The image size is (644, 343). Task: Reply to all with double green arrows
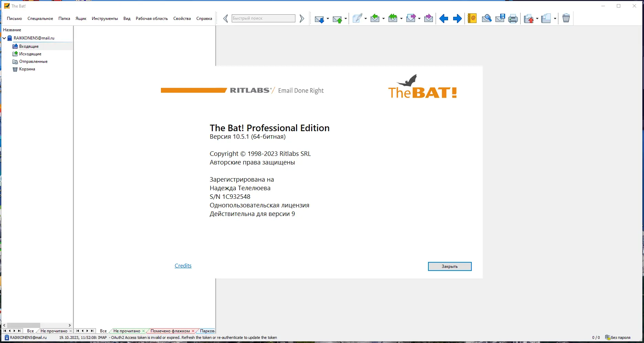pyautogui.click(x=393, y=18)
